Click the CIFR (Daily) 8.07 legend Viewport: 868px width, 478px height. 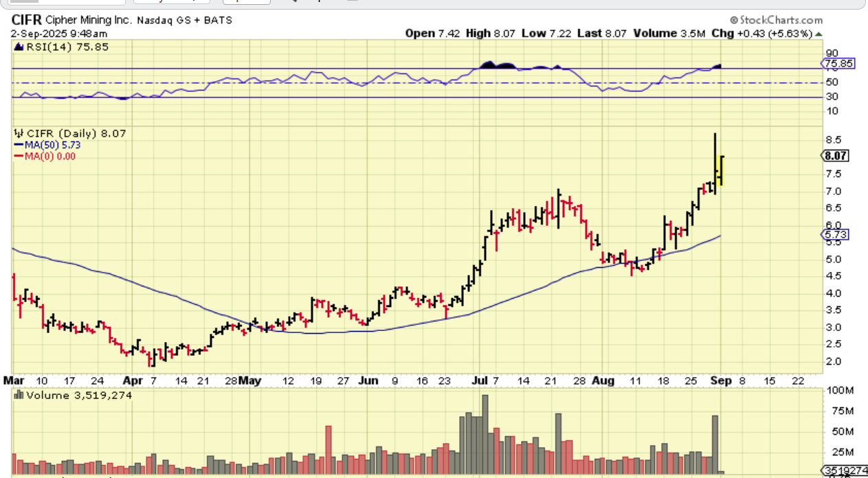(76, 133)
